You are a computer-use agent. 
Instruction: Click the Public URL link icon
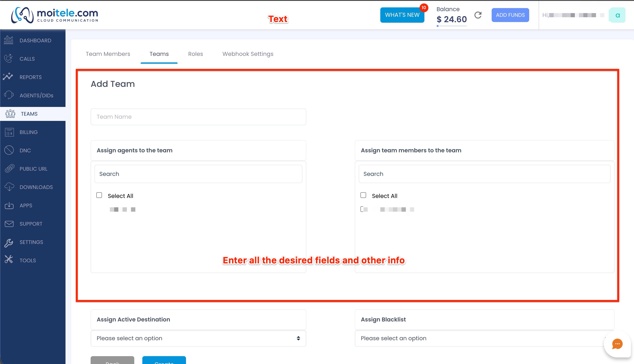pyautogui.click(x=10, y=168)
